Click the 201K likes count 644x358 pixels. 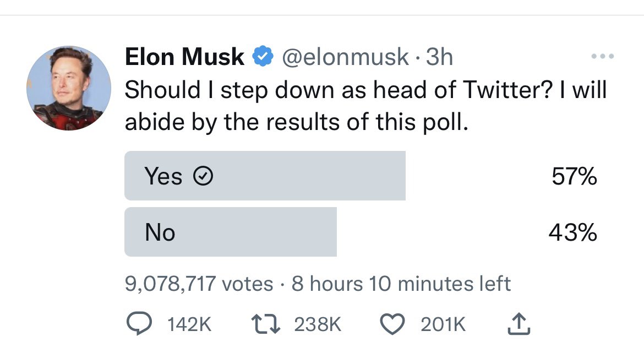pyautogui.click(x=443, y=324)
